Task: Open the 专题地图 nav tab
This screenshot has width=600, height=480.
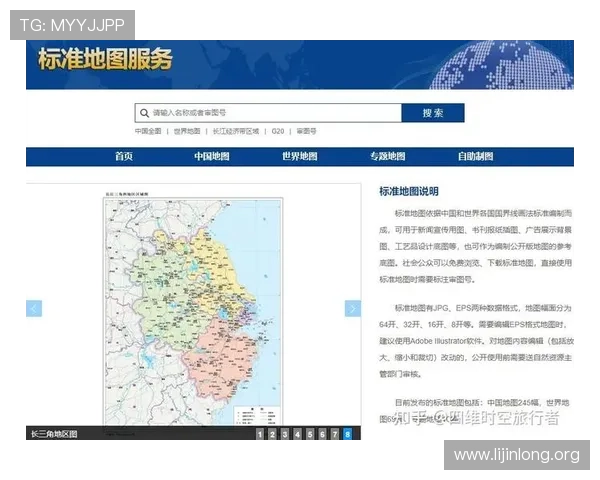Action: click(388, 156)
